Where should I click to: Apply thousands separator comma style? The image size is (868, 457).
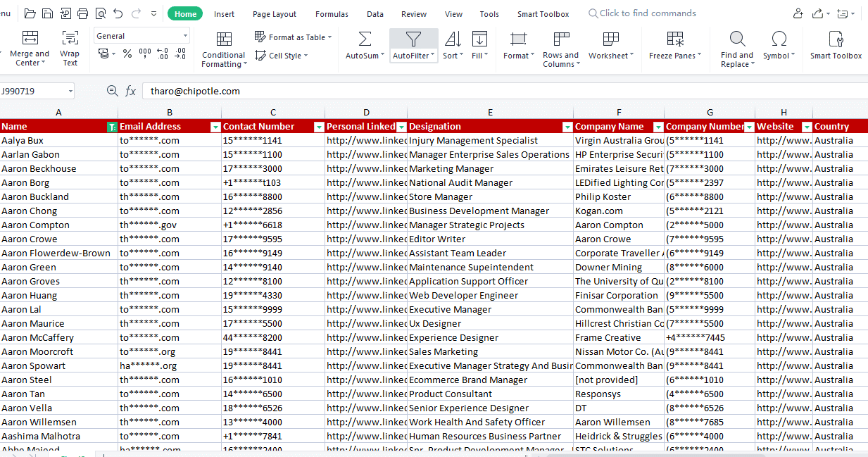[145, 54]
